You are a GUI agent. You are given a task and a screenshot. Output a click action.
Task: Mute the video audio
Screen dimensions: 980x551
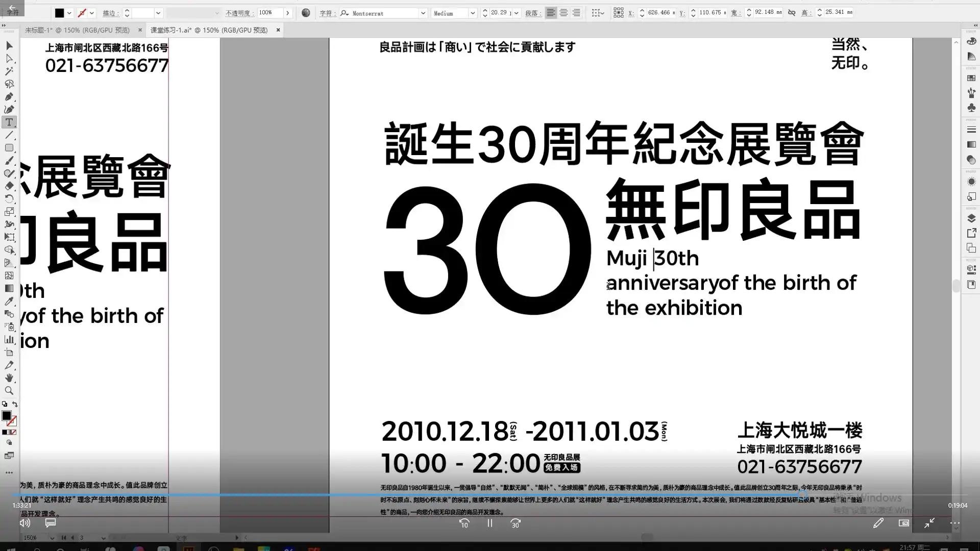(x=24, y=523)
